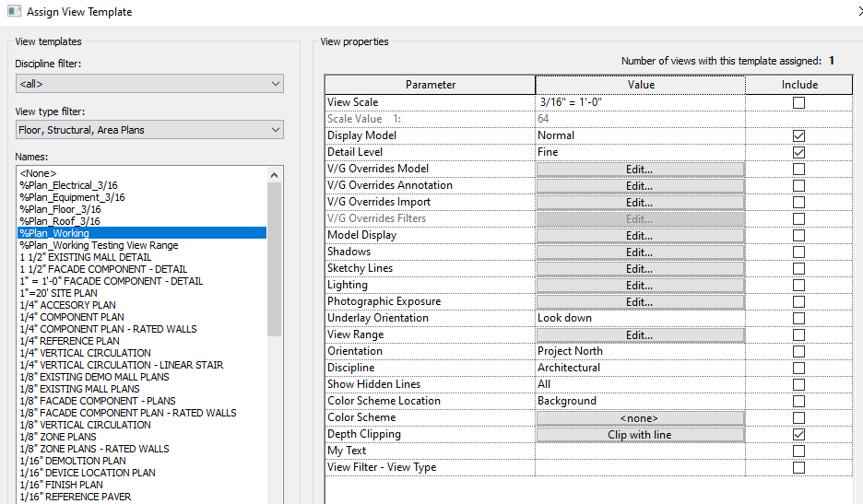
Task: Select 1/8" EXISTING DEMO MALL PLANS
Action: point(94,377)
